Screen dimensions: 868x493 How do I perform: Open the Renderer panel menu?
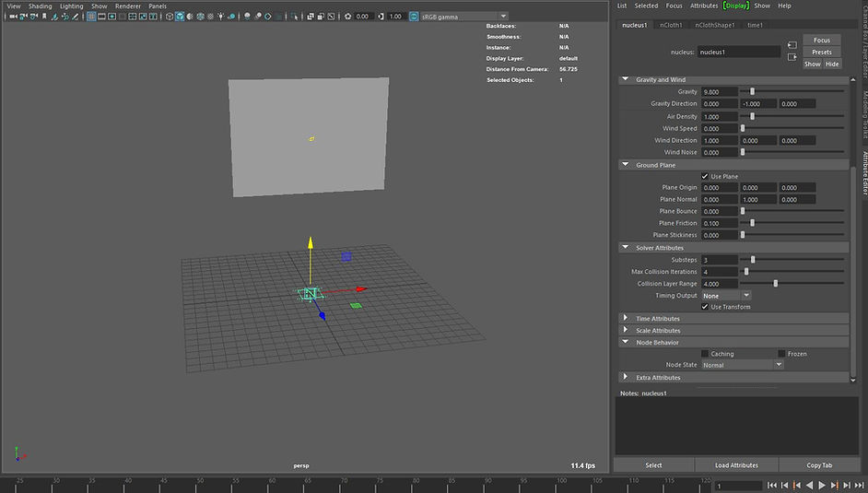click(128, 6)
